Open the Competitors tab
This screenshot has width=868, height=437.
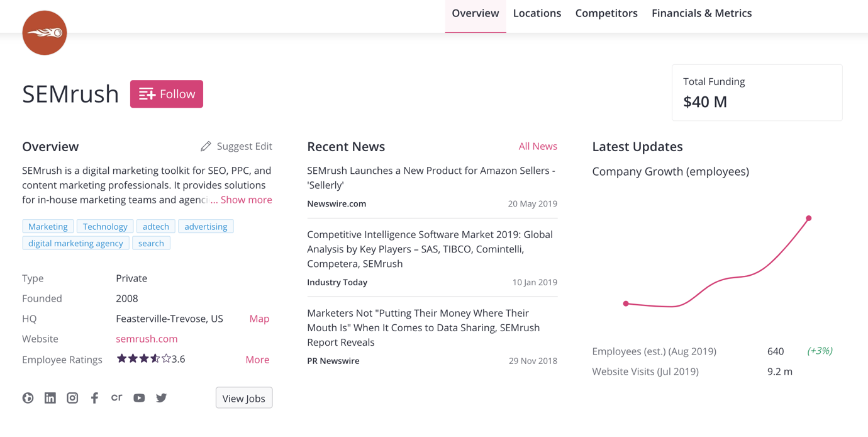pos(606,13)
